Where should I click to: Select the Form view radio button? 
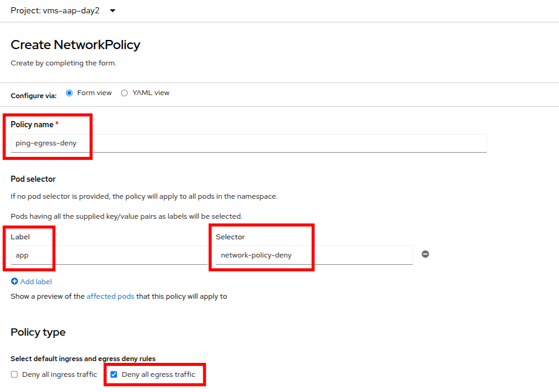point(69,93)
